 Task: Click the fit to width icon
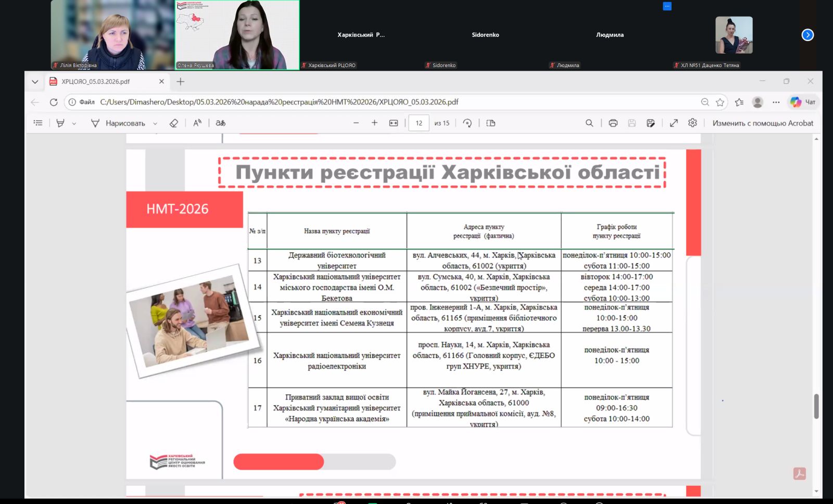[x=394, y=123]
